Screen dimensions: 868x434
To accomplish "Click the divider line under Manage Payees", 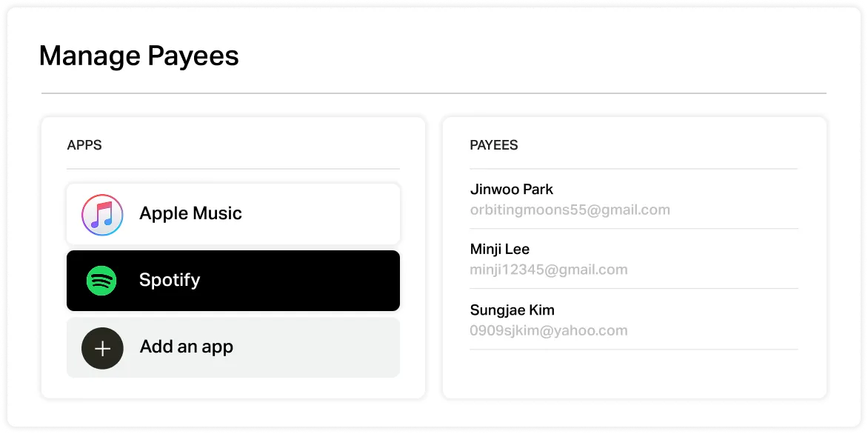I will pos(433,93).
